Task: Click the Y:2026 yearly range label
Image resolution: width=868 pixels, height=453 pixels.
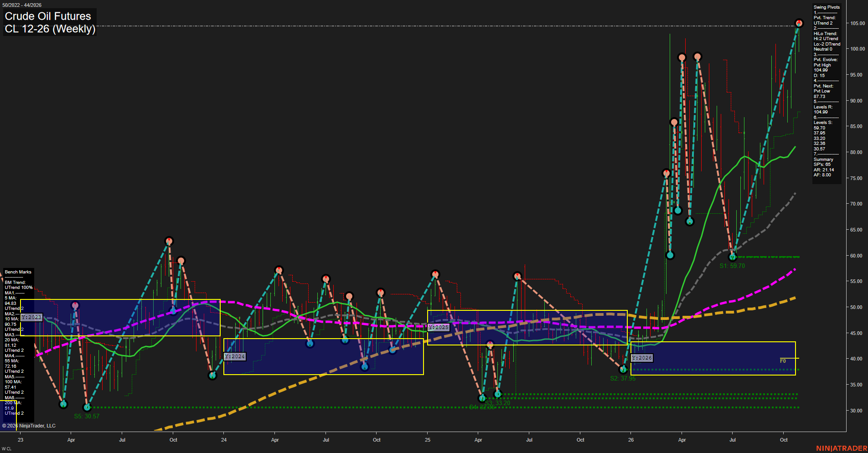Action: coord(642,358)
